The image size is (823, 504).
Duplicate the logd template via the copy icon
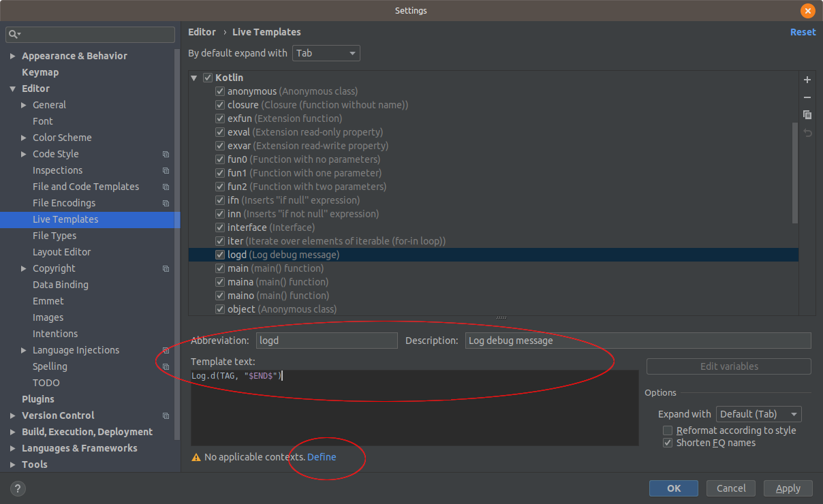807,114
